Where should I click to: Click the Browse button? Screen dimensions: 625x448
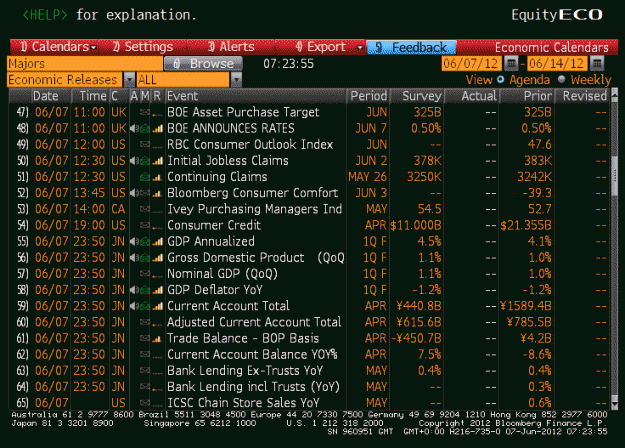click(x=203, y=63)
